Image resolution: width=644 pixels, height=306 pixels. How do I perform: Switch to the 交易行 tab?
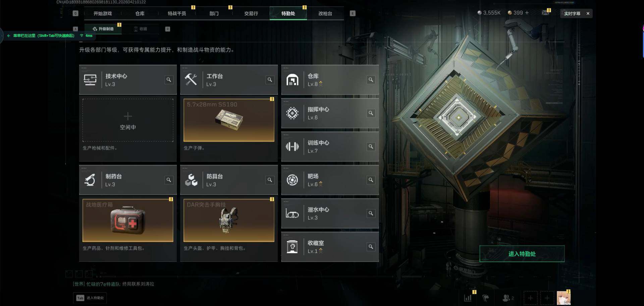click(251, 13)
